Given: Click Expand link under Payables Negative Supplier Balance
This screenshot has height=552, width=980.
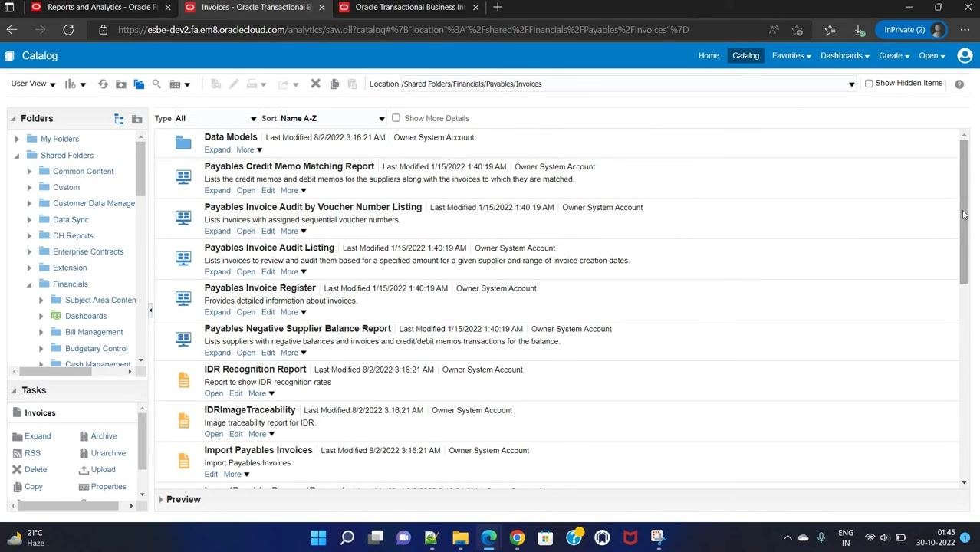Looking at the screenshot, I should pos(217,353).
